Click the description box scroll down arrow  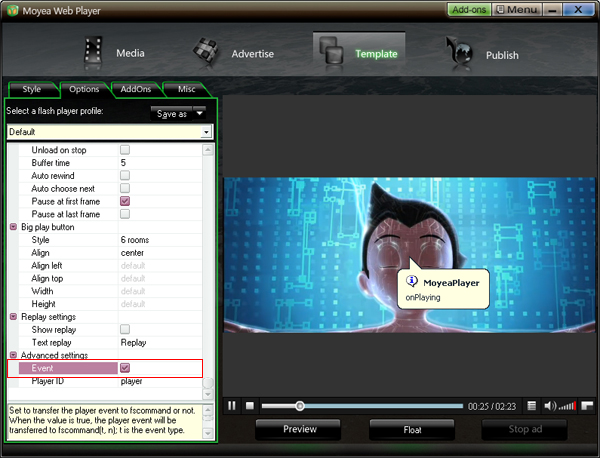tap(208, 433)
